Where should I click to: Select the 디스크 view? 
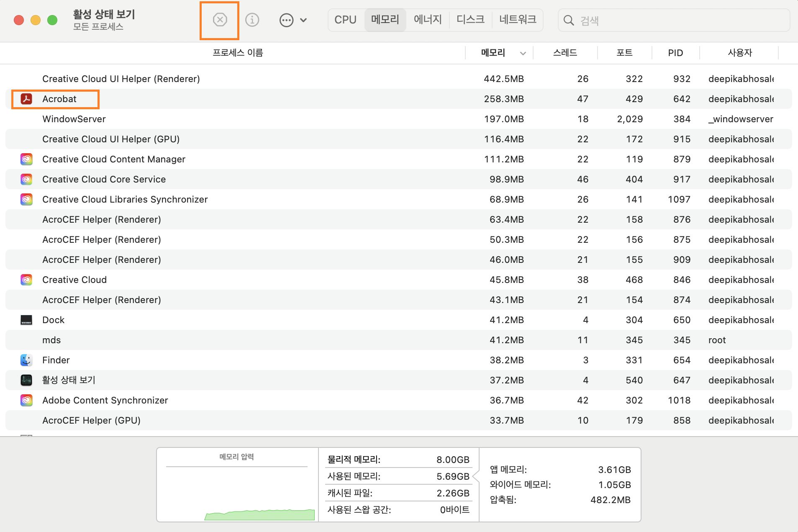[470, 19]
